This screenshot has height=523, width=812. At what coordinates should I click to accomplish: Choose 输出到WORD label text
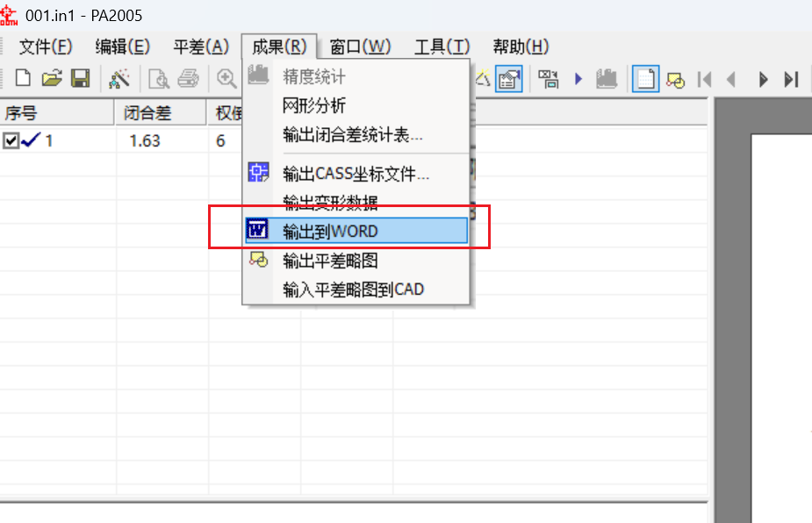[330, 231]
